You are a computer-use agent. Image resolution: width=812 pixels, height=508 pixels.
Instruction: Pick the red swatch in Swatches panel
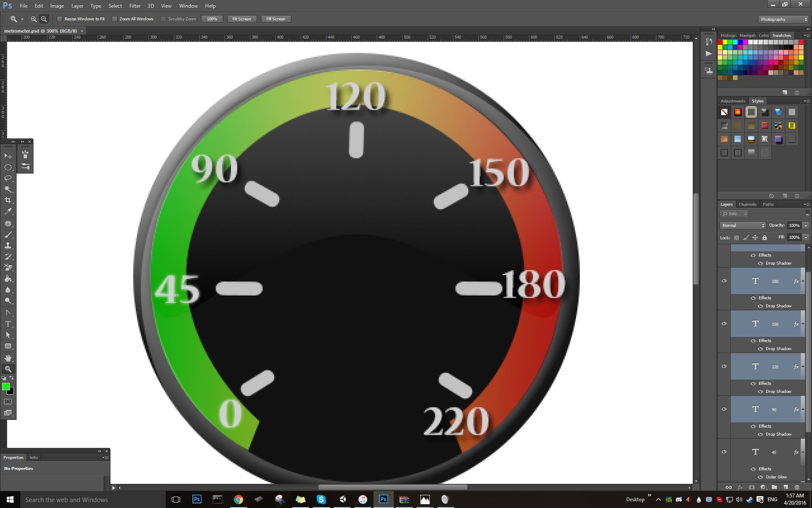pos(720,42)
